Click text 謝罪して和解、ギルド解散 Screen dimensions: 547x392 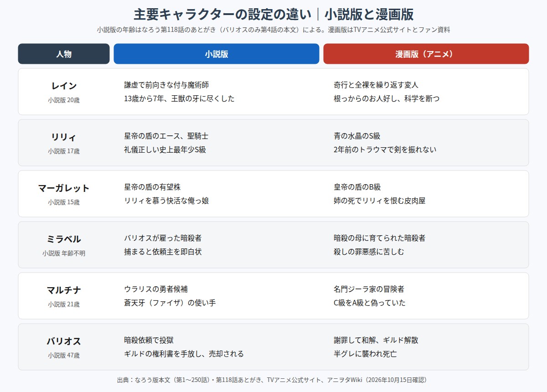(x=376, y=340)
